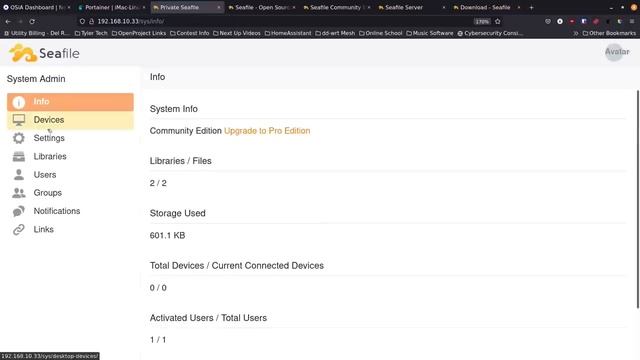Screen dimensions: 640x360
Task: Click the Libraries stack icon
Action: pyautogui.click(x=19, y=156)
